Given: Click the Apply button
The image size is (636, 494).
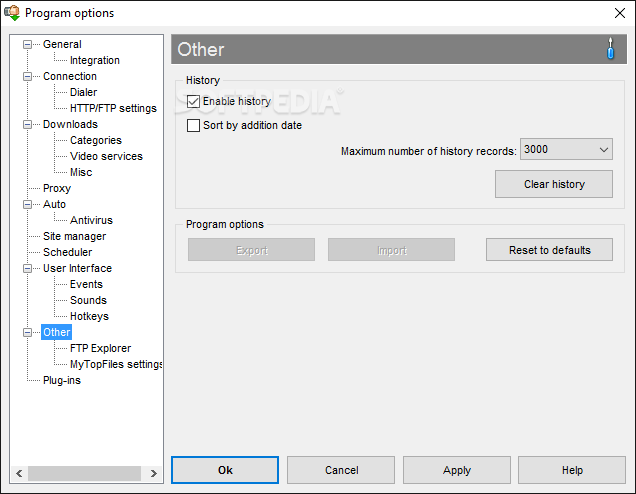Looking at the screenshot, I should tap(457, 470).
